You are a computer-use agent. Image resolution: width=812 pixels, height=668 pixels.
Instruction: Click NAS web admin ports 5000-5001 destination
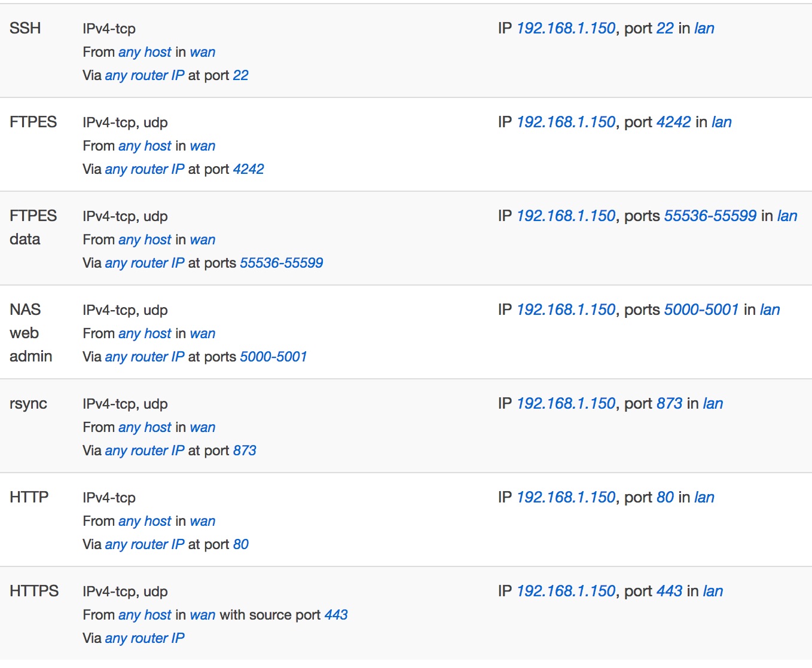[701, 310]
